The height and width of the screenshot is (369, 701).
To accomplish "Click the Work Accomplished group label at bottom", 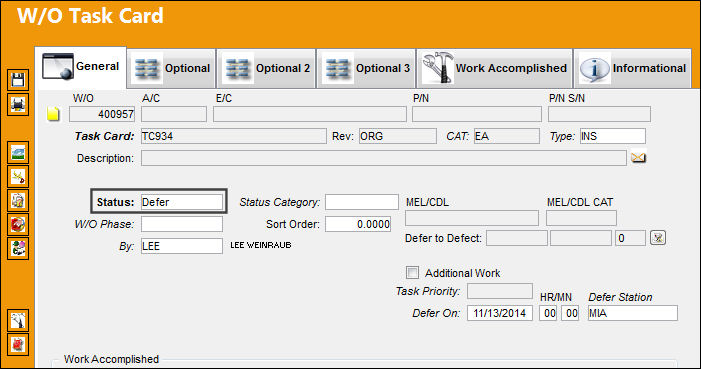I will (x=111, y=359).
